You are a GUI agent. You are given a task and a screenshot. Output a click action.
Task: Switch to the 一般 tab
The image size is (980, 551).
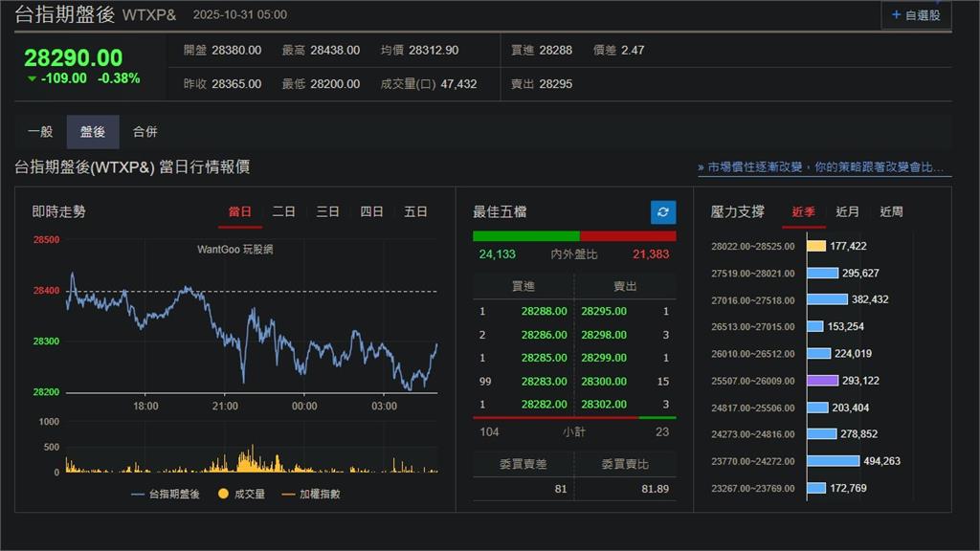coord(40,132)
